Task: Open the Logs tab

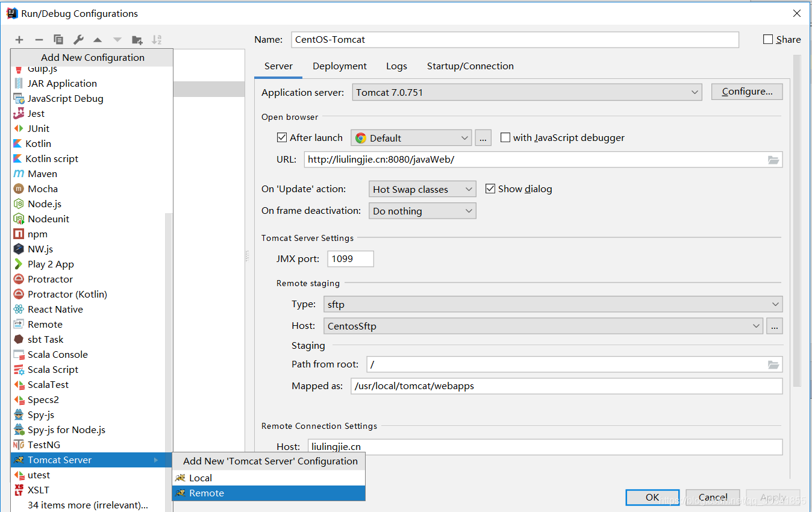Action: [x=396, y=66]
